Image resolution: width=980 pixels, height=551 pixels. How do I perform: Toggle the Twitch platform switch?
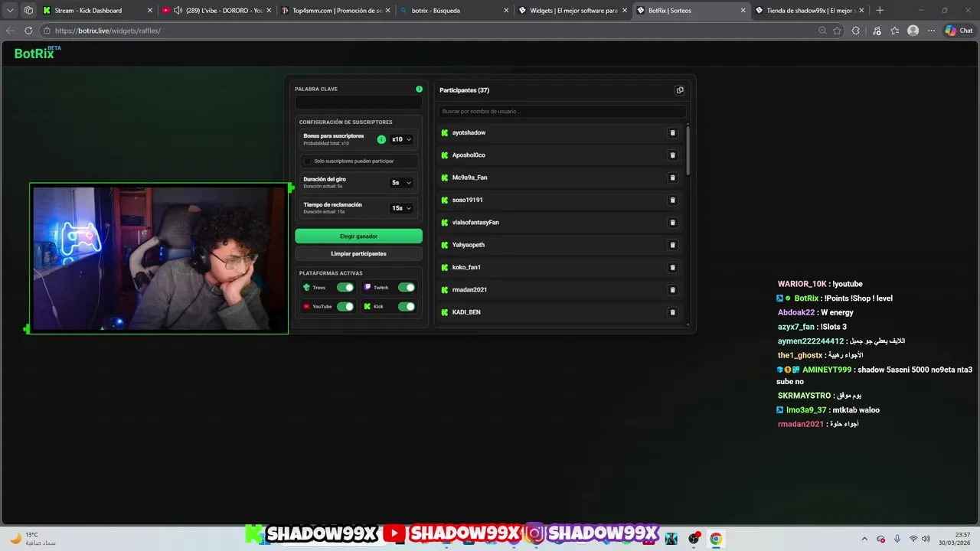tap(407, 288)
